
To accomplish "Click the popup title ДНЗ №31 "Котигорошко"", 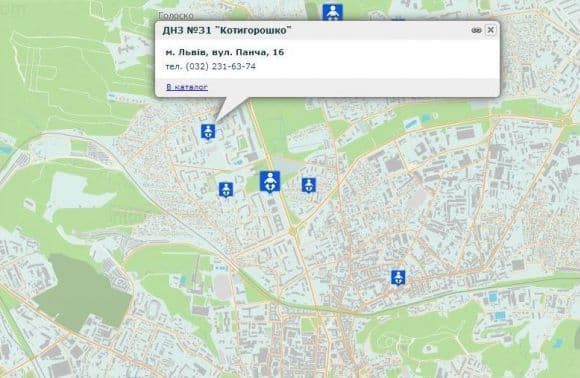I will (x=227, y=30).
